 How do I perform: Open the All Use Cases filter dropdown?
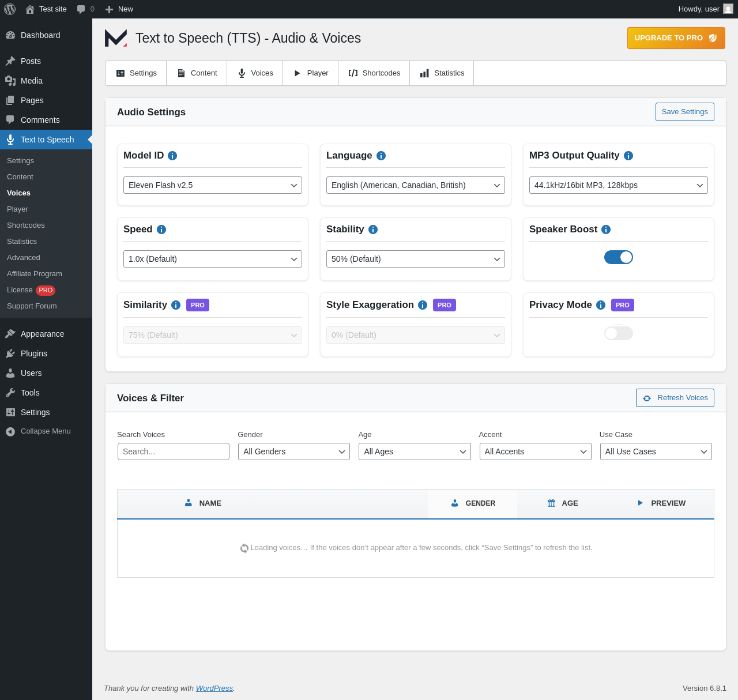(656, 451)
